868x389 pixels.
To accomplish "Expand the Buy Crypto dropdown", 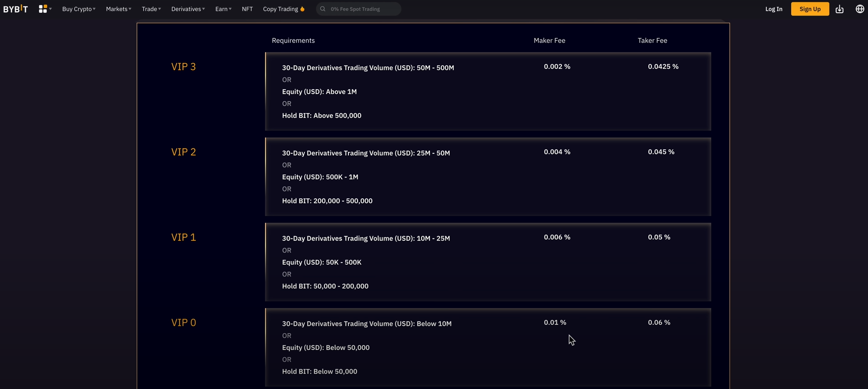I will 79,9.
